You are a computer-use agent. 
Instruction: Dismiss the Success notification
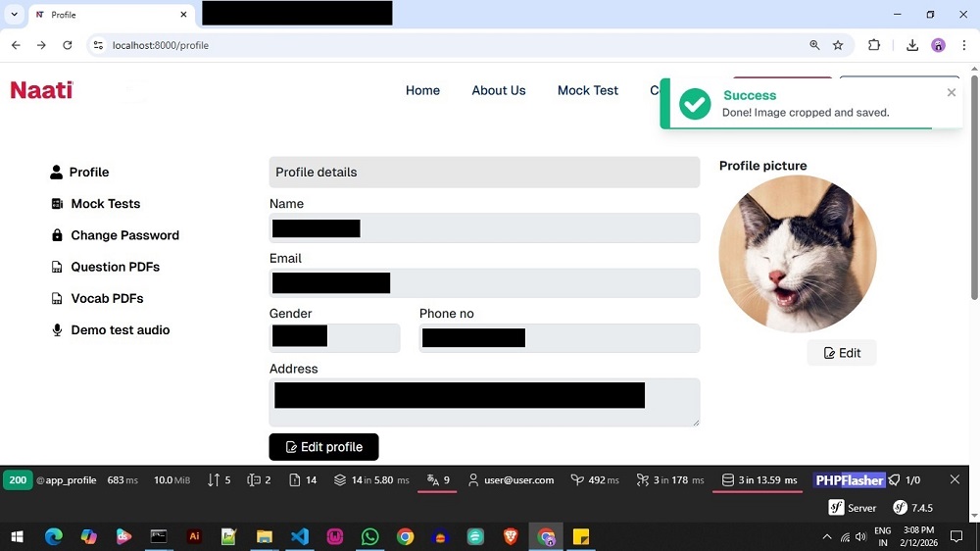(952, 92)
